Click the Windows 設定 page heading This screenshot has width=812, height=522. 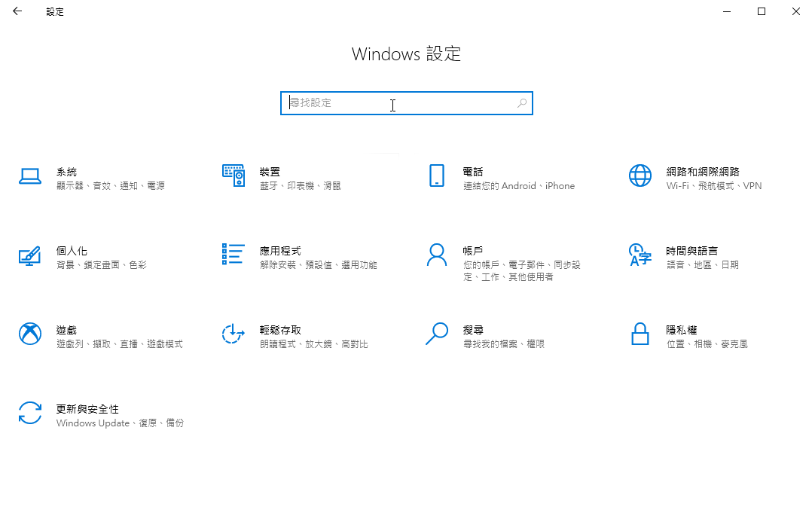(406, 54)
